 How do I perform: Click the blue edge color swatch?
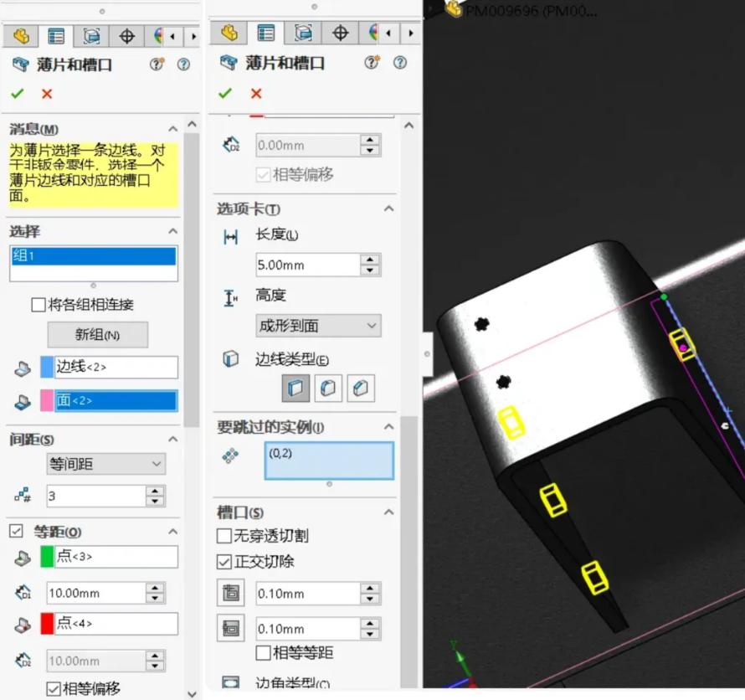(47, 368)
